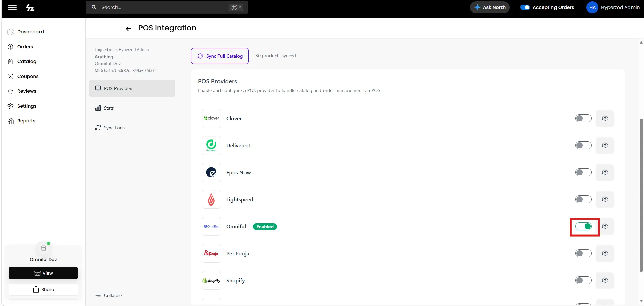Open the hamburger menu icon

coord(12,7)
